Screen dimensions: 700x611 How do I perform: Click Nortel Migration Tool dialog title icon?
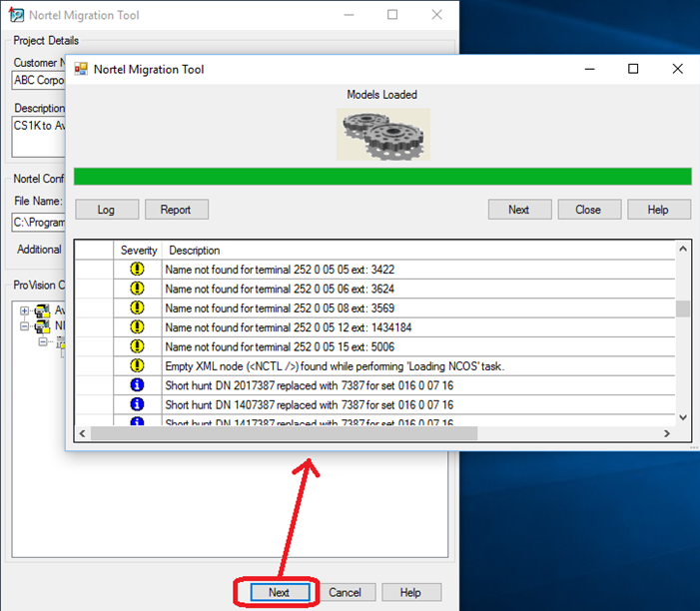(x=81, y=69)
